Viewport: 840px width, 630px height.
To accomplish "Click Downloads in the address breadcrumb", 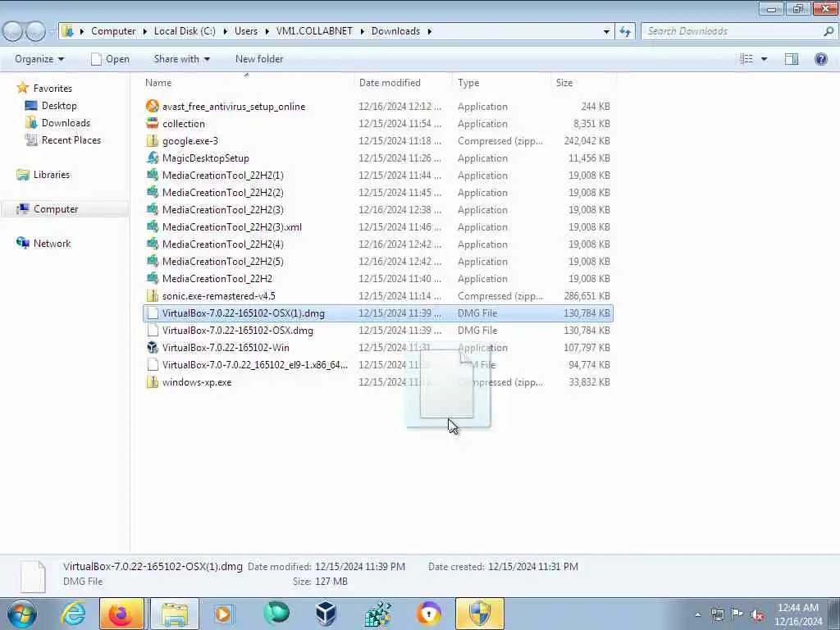I will point(396,31).
